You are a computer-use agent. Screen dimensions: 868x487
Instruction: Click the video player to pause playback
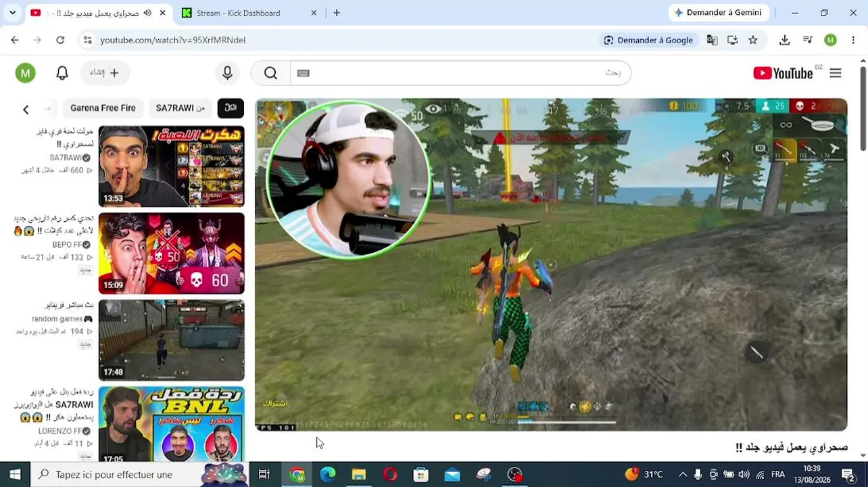pyautogui.click(x=551, y=264)
